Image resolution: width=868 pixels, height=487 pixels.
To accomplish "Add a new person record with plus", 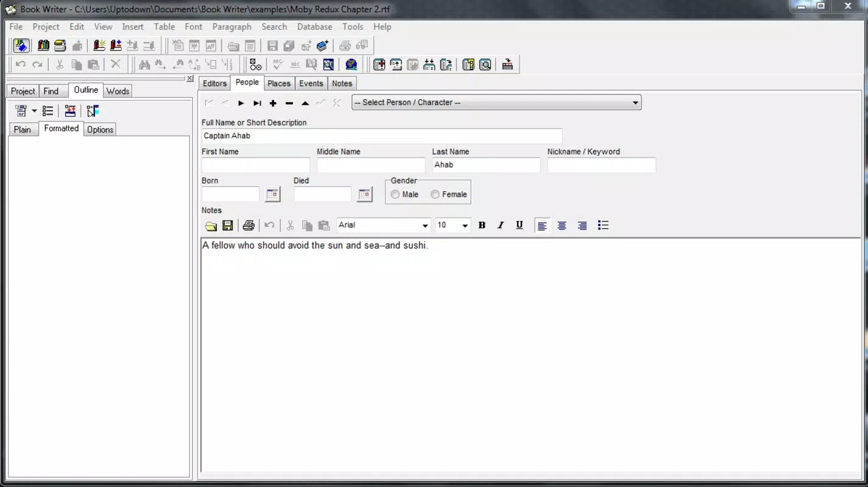I will 273,103.
